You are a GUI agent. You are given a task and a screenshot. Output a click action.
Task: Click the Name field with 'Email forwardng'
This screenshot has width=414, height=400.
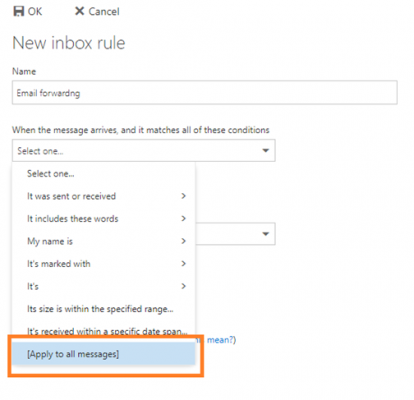pos(205,93)
